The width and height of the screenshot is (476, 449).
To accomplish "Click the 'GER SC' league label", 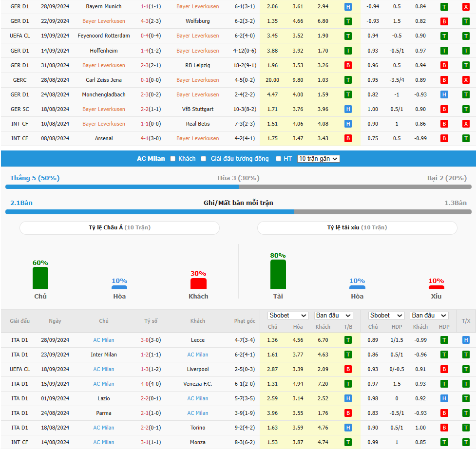I will [20, 109].
